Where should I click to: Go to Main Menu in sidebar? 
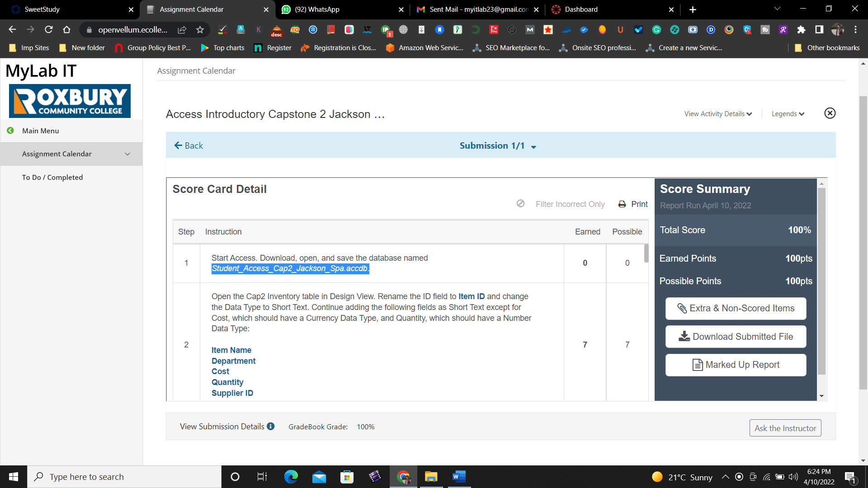(x=40, y=131)
